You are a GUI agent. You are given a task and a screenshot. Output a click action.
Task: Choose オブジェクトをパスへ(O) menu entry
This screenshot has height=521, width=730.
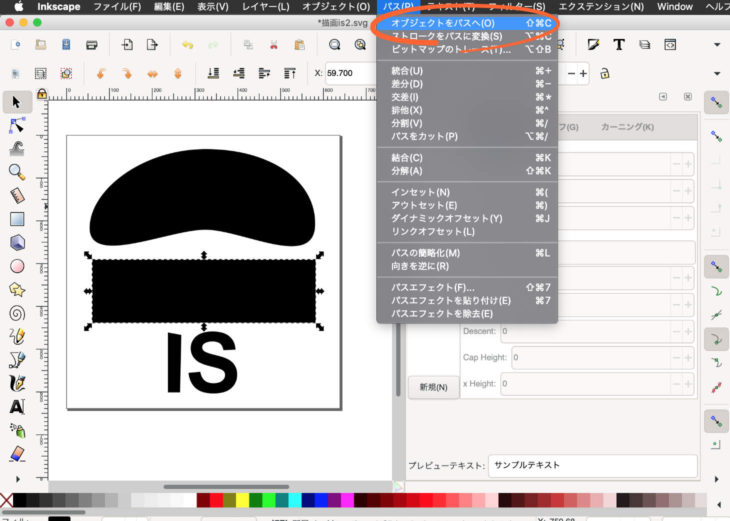click(443, 22)
